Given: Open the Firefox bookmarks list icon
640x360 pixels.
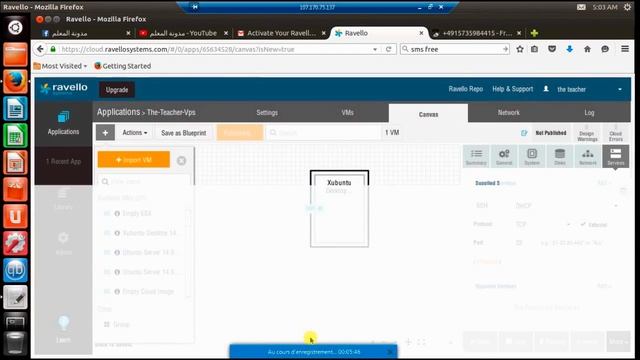Looking at the screenshot, I should [534, 49].
